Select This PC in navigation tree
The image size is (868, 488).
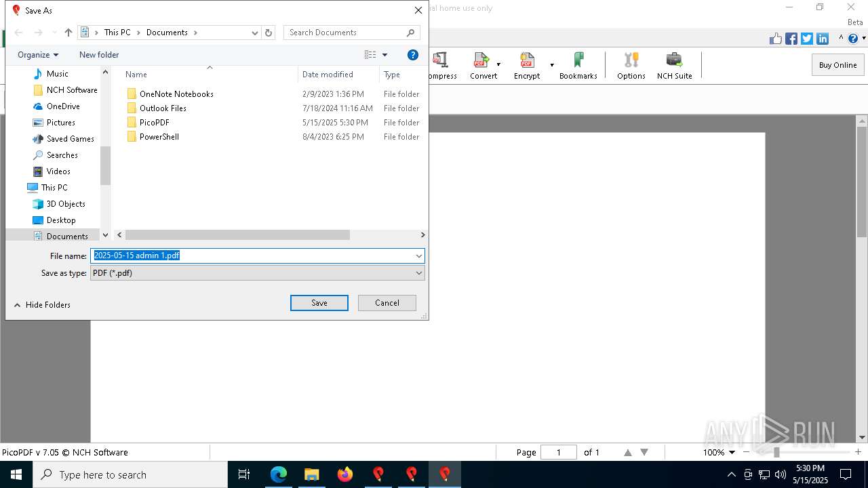pyautogui.click(x=54, y=188)
